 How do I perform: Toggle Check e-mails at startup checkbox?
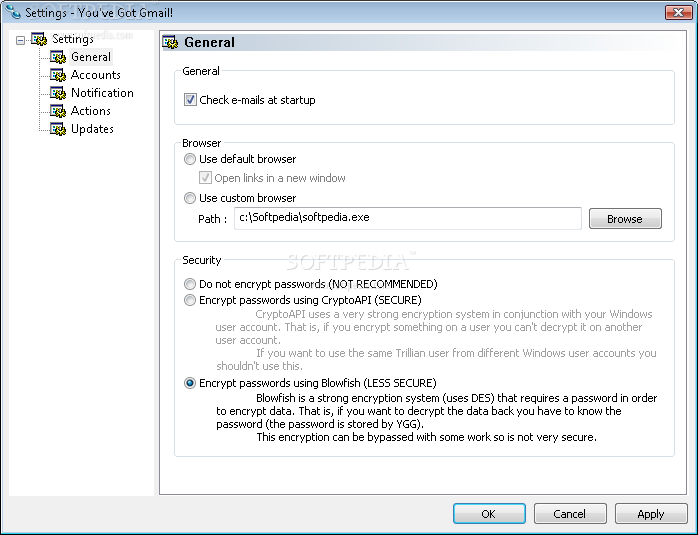click(x=190, y=99)
